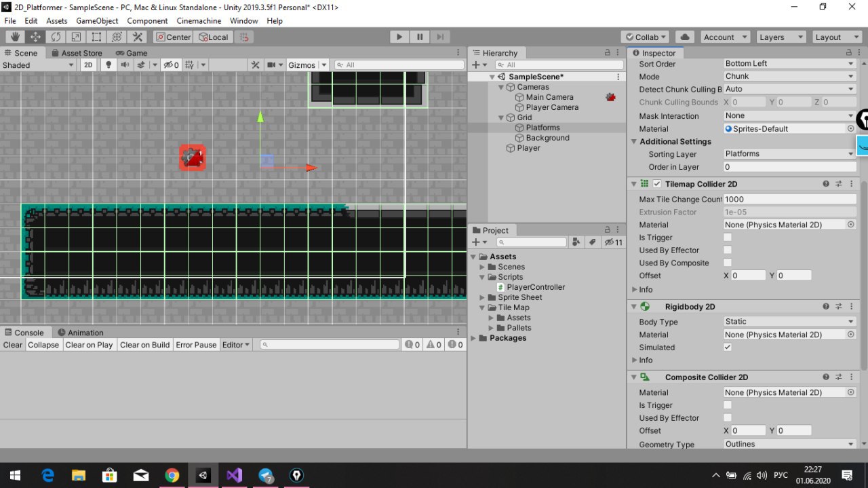The height and width of the screenshot is (488, 868).
Task: Open Telegram from the taskbar
Action: 265,475
